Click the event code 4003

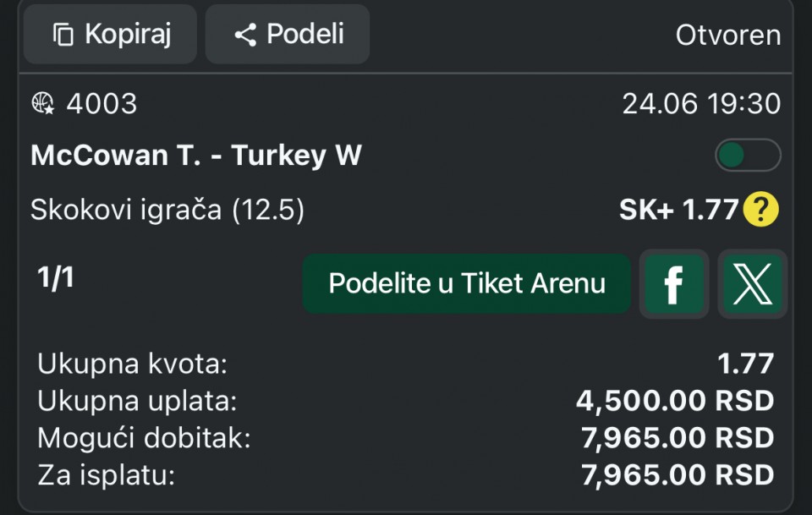[x=102, y=103]
